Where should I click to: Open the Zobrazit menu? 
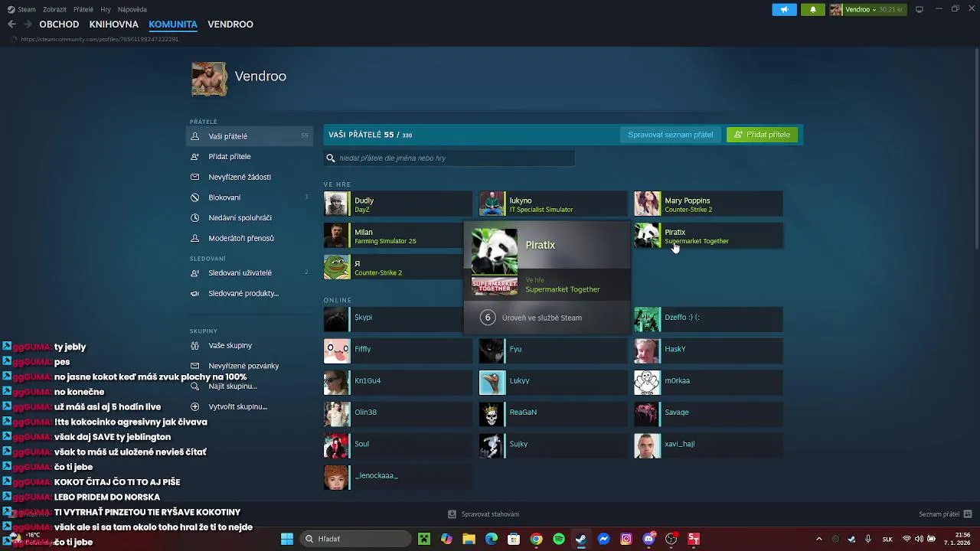coord(54,9)
